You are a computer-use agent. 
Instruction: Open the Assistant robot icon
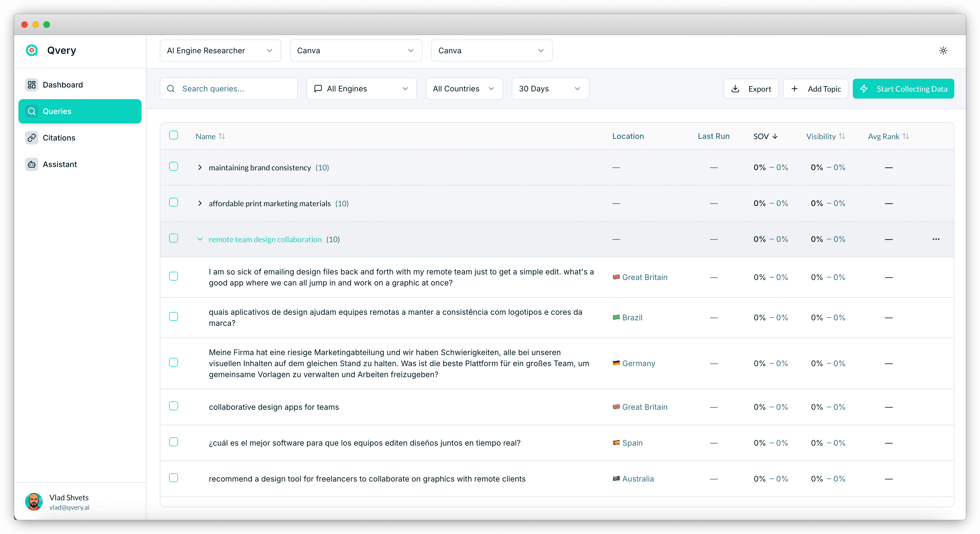[x=31, y=165]
